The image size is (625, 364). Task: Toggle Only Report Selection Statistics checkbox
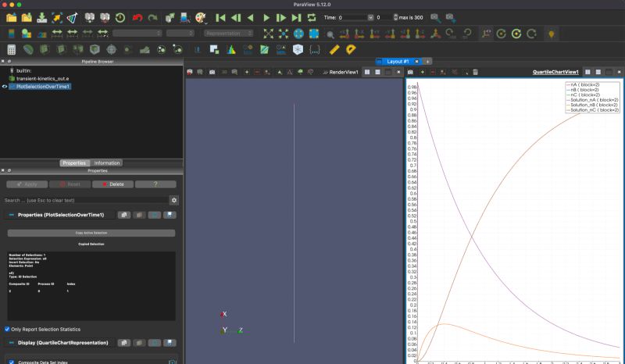[x=7, y=330]
